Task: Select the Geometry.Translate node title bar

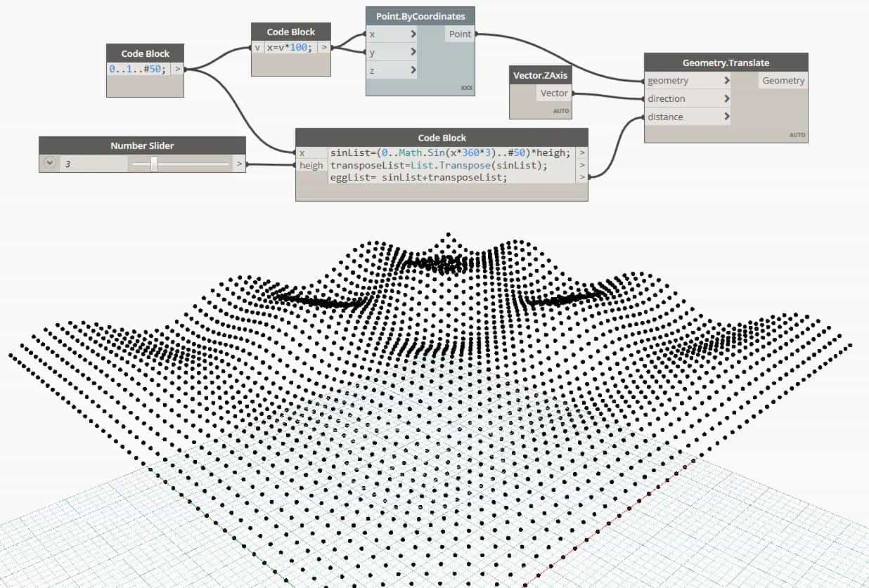Action: coord(728,63)
